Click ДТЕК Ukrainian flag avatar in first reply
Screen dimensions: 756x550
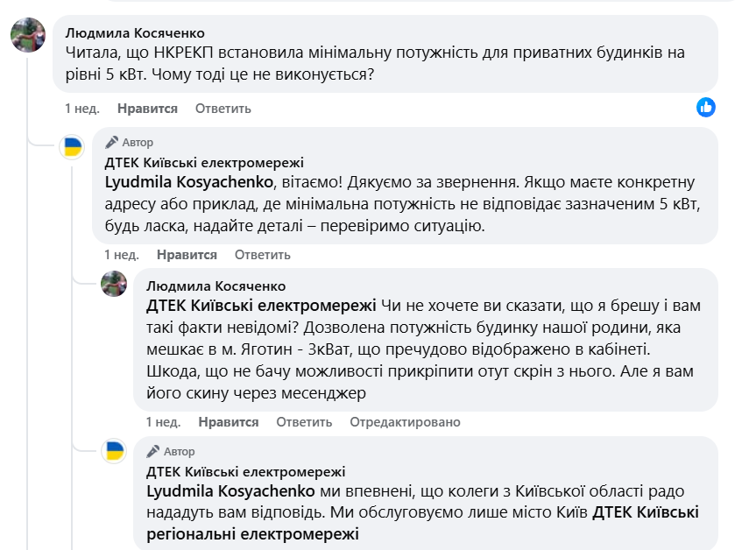pos(72,146)
